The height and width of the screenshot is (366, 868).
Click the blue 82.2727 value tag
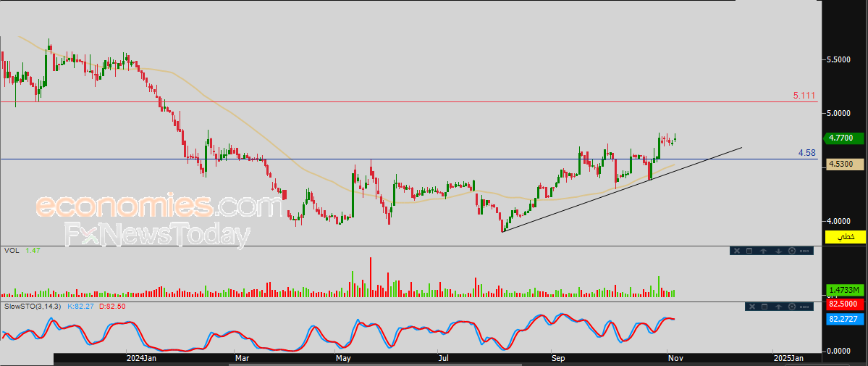pyautogui.click(x=845, y=319)
